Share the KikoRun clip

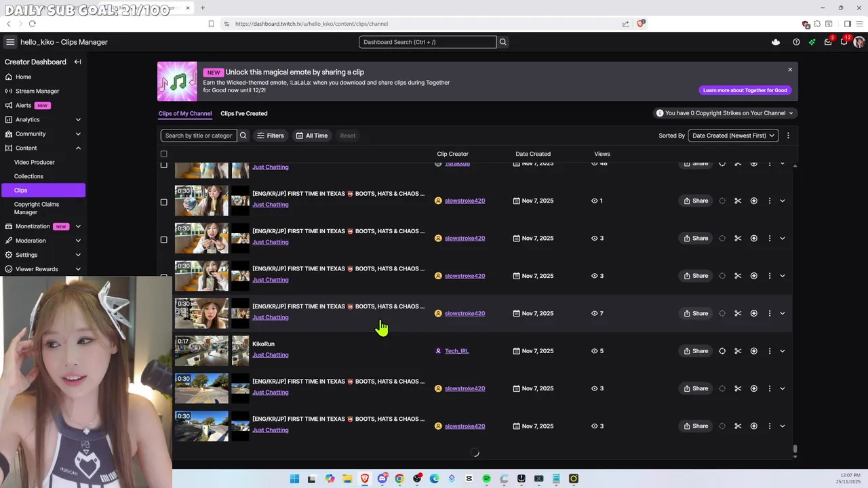pyautogui.click(x=696, y=351)
